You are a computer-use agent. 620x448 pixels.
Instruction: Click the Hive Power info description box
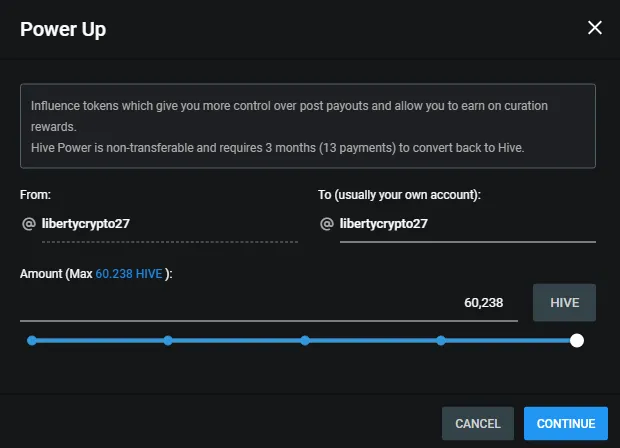pyautogui.click(x=308, y=126)
